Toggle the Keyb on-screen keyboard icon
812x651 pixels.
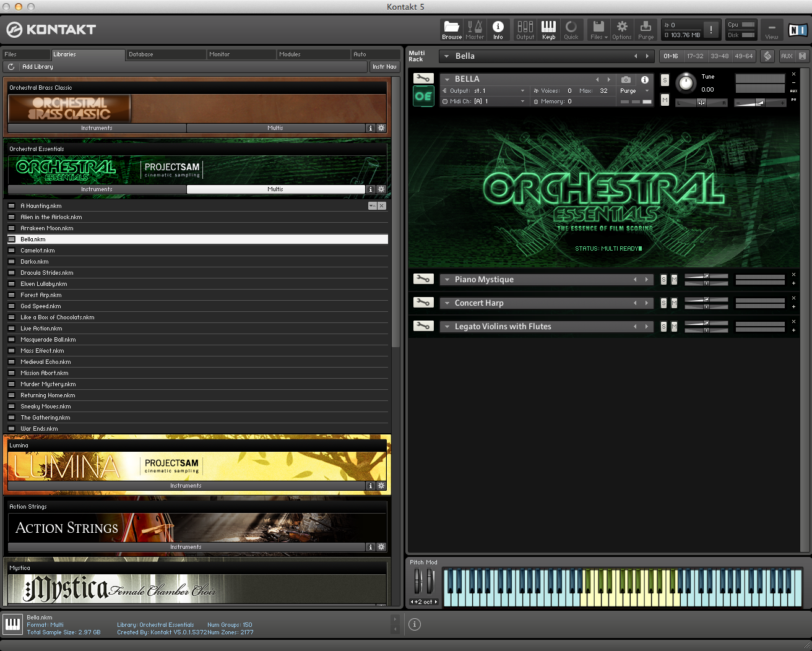click(548, 30)
